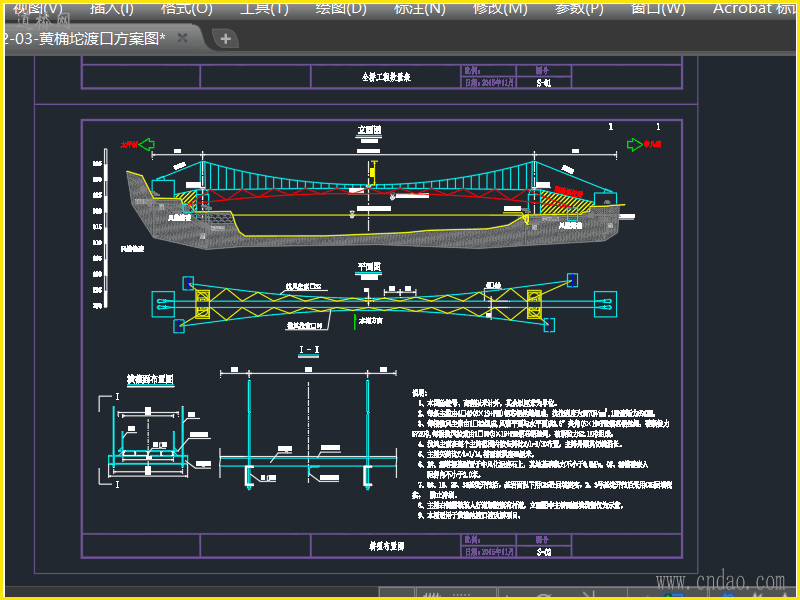
Task: Click the yellow hatched right abutment area
Action: click(x=564, y=202)
